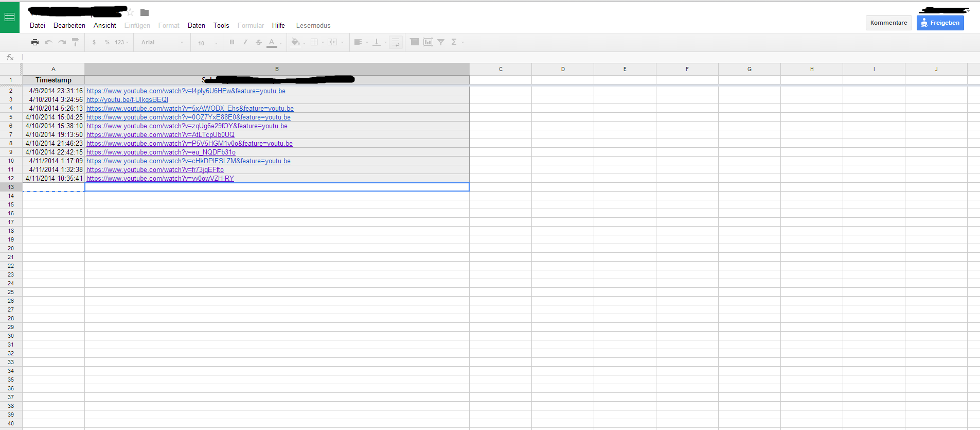Open the Ansicht menu
This screenshot has height=430, width=980.
click(x=105, y=25)
